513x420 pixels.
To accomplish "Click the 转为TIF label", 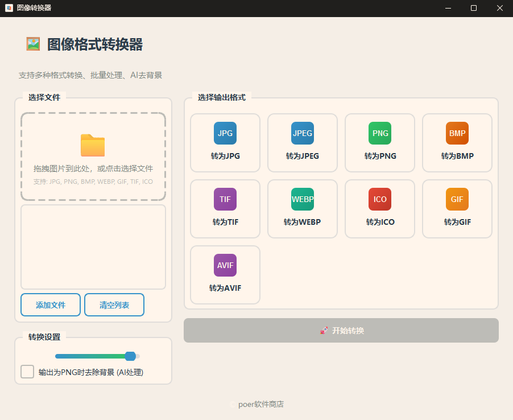I will tap(225, 223).
